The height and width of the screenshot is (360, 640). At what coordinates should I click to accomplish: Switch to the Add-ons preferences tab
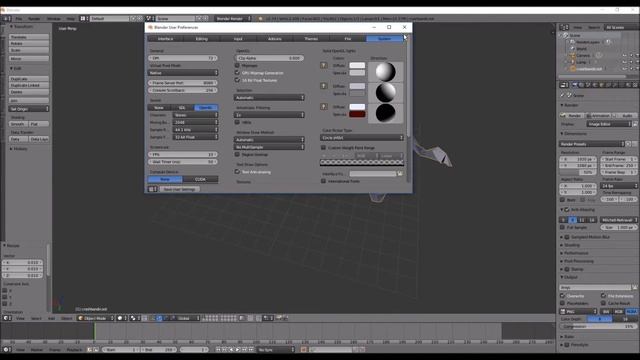275,39
